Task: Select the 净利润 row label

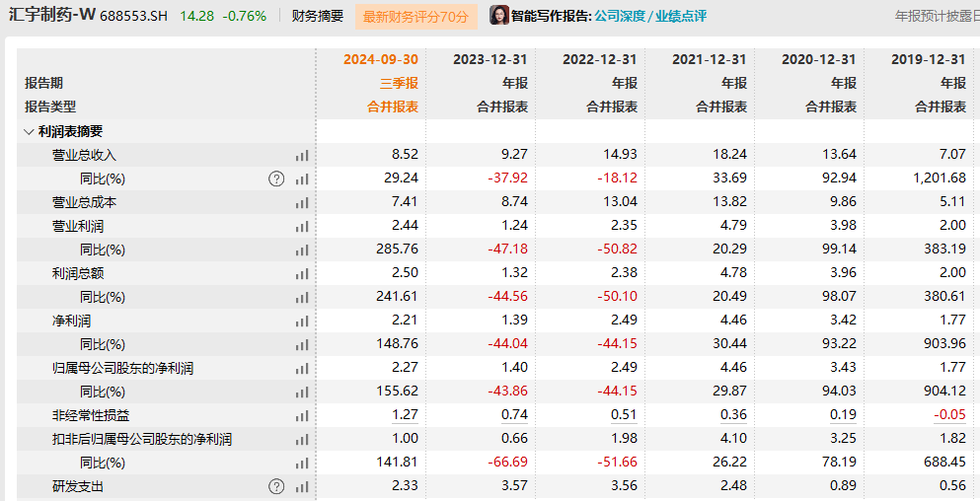Action: (x=71, y=321)
